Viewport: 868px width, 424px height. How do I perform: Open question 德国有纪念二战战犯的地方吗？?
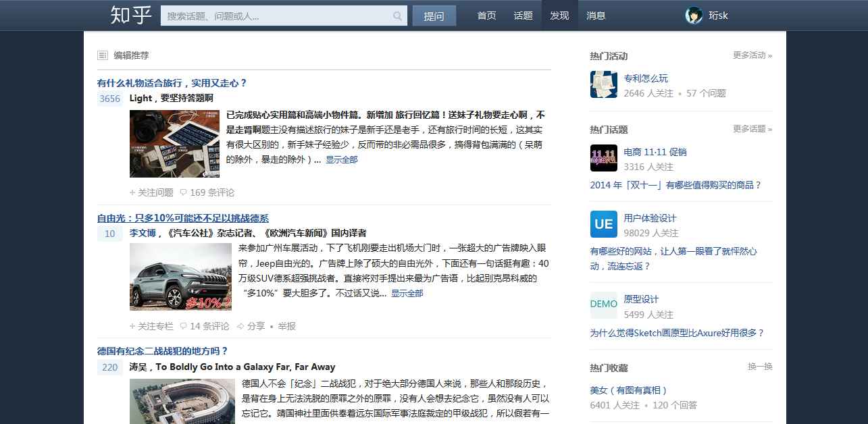tap(163, 351)
